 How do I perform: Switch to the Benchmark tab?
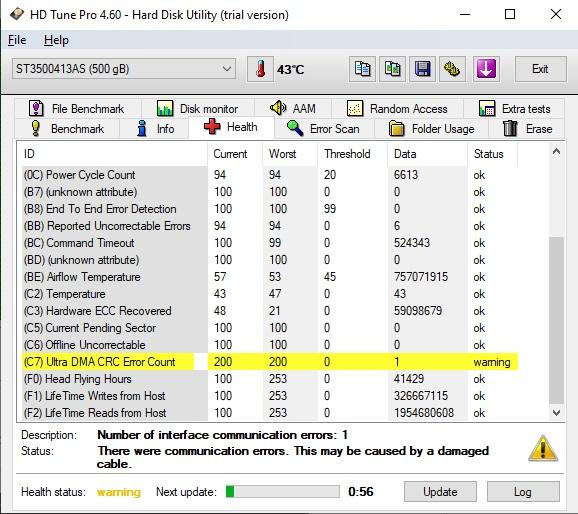point(67,129)
